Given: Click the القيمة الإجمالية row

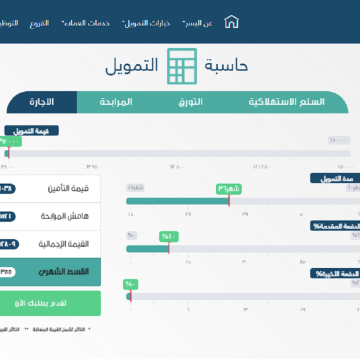Looking at the screenshot, I should 50,244.
